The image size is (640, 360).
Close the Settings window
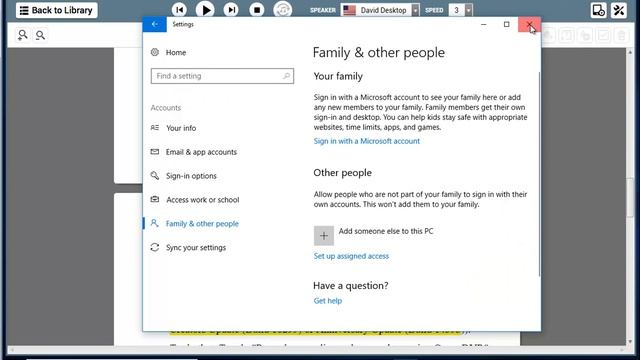[529, 24]
